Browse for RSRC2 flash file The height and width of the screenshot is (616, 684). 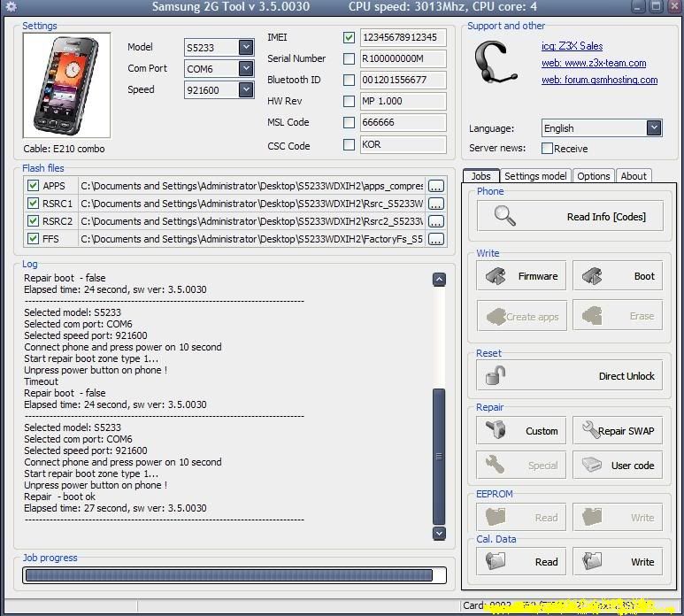[x=435, y=221]
